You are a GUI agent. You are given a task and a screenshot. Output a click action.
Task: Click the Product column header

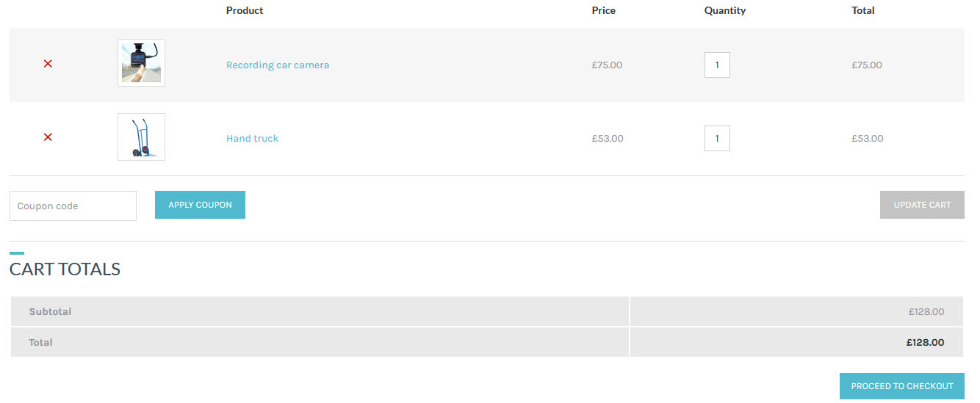245,10
